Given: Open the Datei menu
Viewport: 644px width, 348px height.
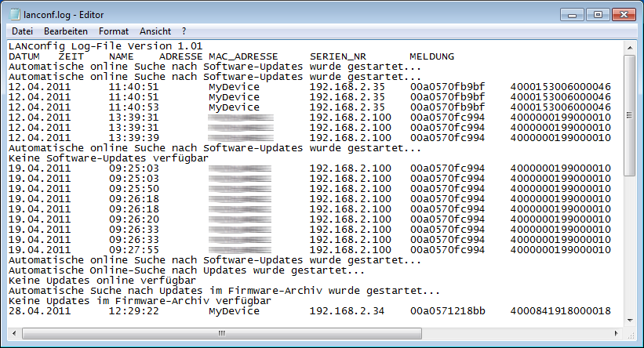Looking at the screenshot, I should pos(22,31).
